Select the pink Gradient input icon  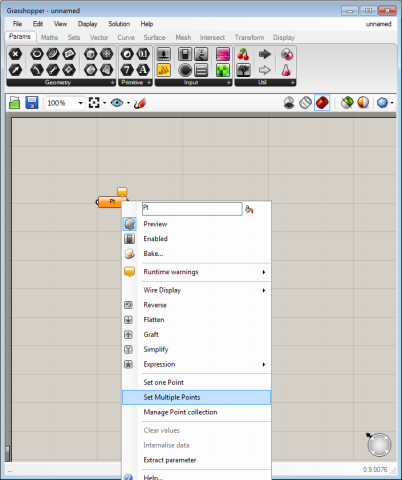tap(223, 54)
